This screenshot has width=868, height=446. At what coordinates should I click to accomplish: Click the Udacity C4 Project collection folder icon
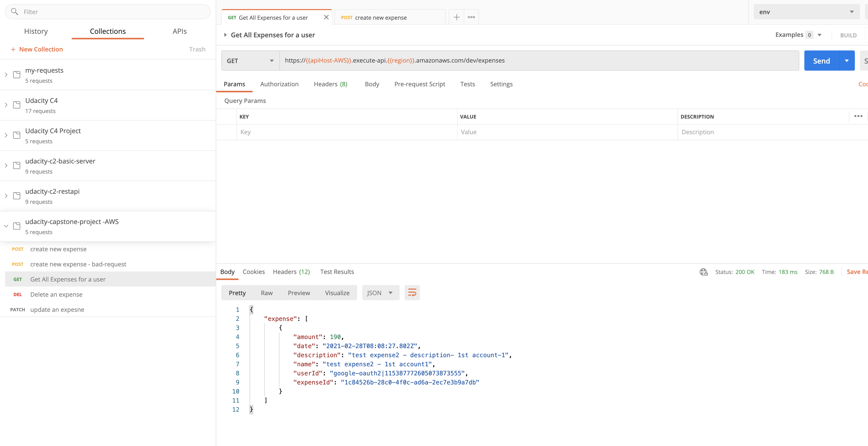[16, 135]
